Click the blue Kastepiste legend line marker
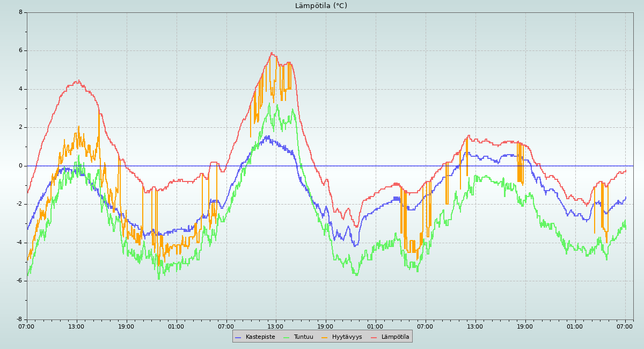This screenshot has width=644, height=349. point(238,337)
